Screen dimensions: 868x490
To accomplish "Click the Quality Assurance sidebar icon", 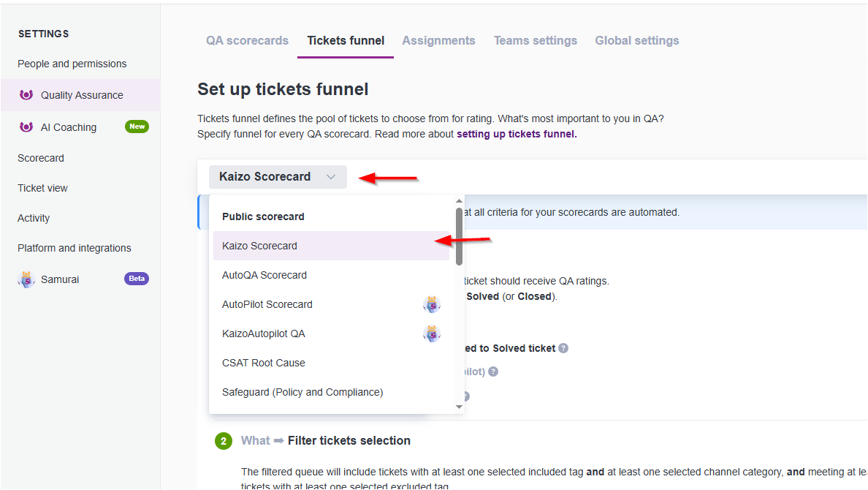I will pos(26,95).
